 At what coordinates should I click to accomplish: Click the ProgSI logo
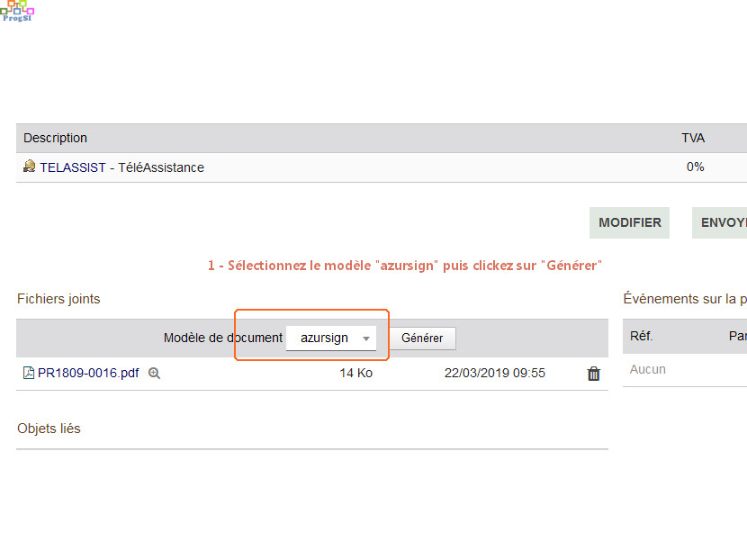point(17,11)
